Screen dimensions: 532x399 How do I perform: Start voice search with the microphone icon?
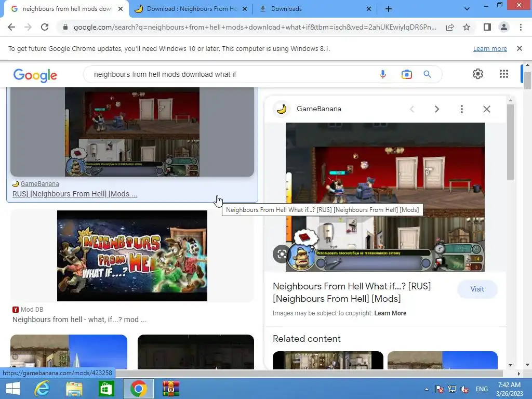pyautogui.click(x=383, y=74)
